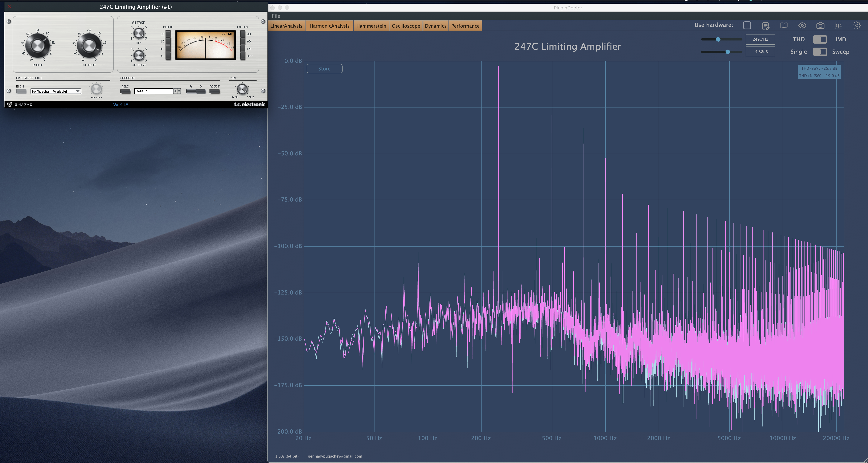Screen dimensions: 868x463
Task: Open the Dynamics tab
Action: click(436, 26)
